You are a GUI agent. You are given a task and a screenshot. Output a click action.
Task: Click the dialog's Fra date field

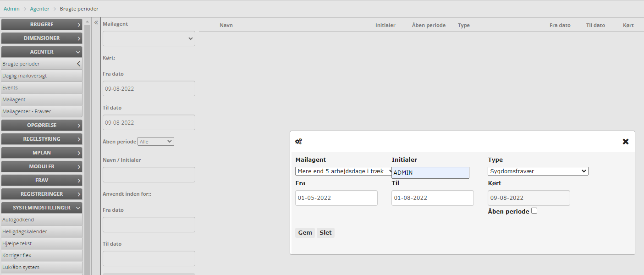336,198
